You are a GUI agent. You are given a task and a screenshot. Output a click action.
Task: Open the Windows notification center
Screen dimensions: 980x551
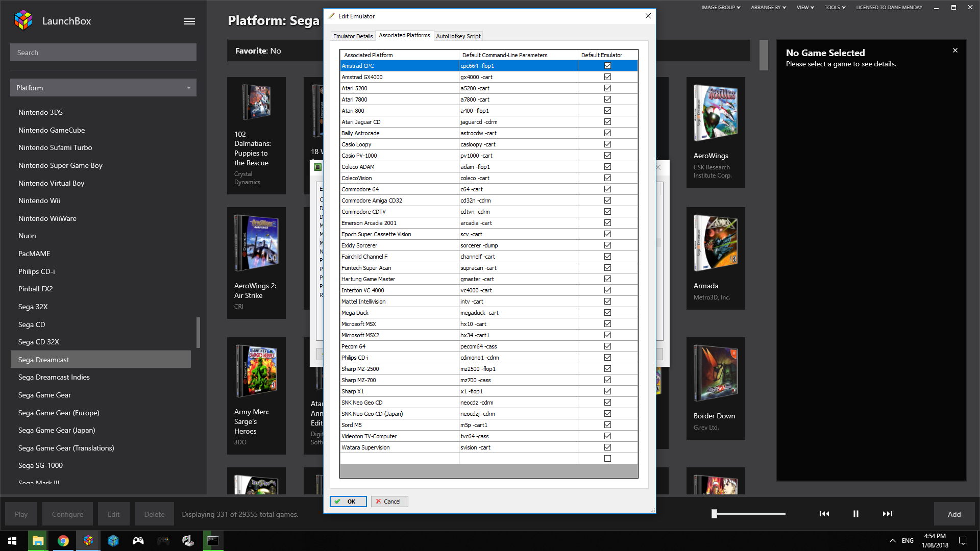(963, 541)
